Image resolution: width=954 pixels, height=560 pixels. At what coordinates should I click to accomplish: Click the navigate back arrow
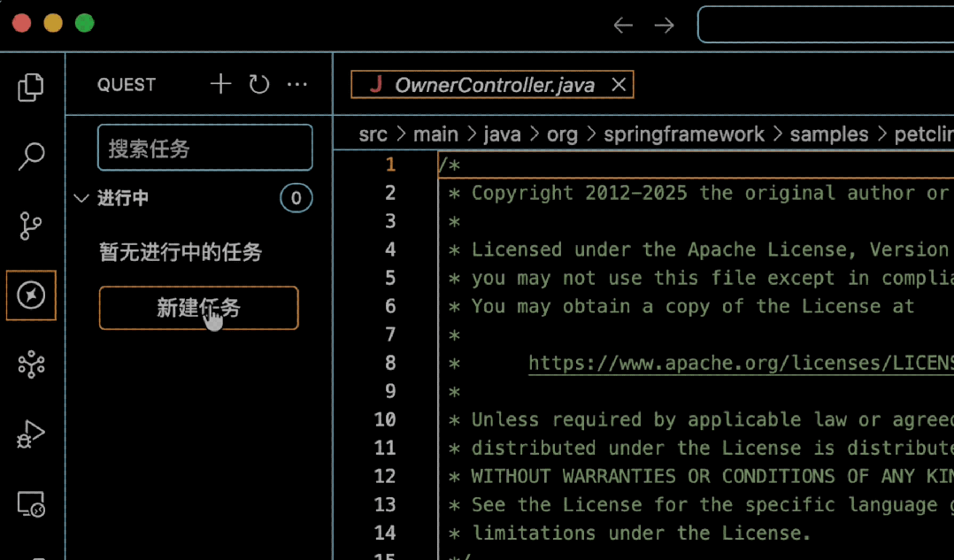coord(623,26)
